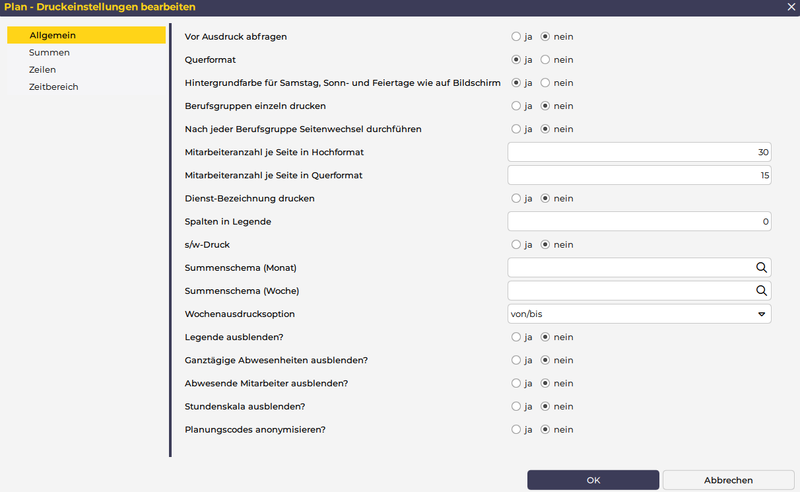Image resolution: width=800 pixels, height=492 pixels.
Task: Select 'ja' for Vor Ausdruck abfragen
Action: coord(517,37)
